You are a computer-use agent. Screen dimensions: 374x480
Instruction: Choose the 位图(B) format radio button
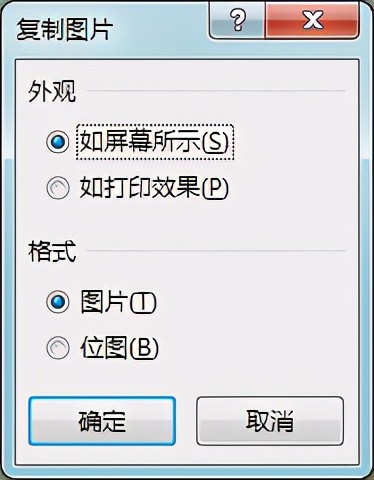pos(58,348)
